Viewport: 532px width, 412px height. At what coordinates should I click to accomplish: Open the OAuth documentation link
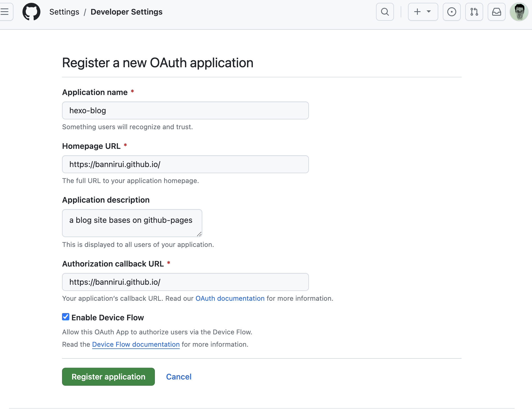230,298
